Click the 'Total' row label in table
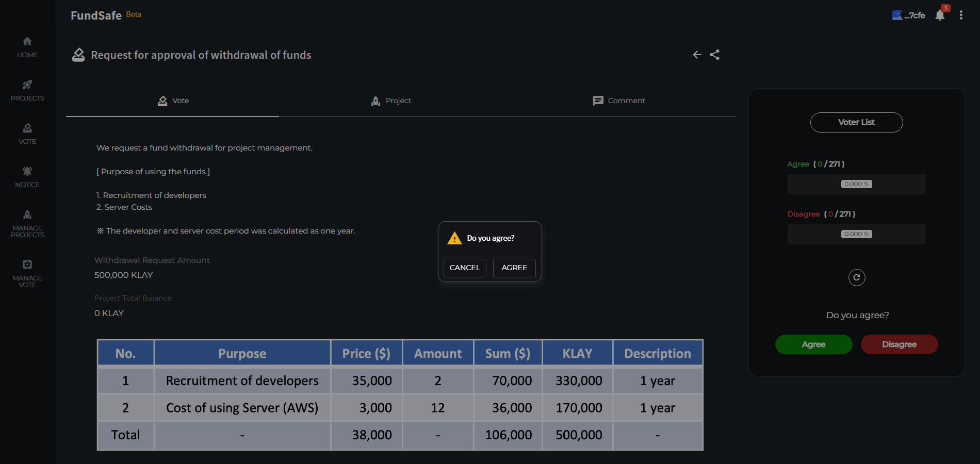The image size is (980, 464). 125,435
